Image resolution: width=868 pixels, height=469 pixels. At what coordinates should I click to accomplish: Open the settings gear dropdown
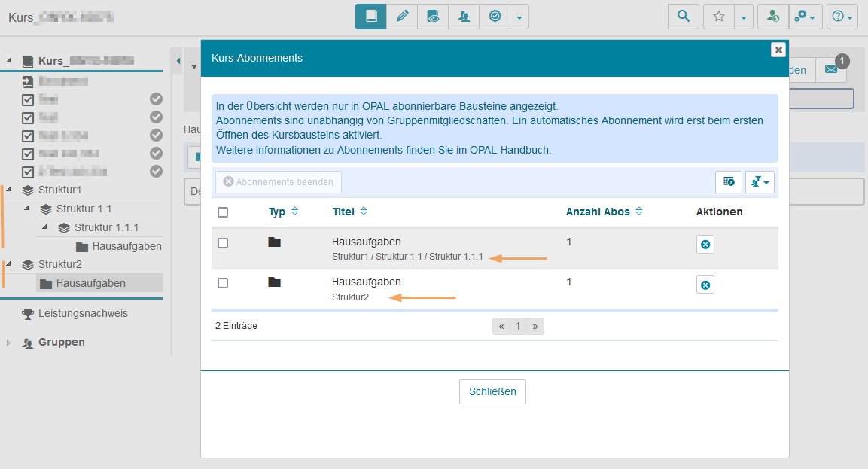point(805,16)
